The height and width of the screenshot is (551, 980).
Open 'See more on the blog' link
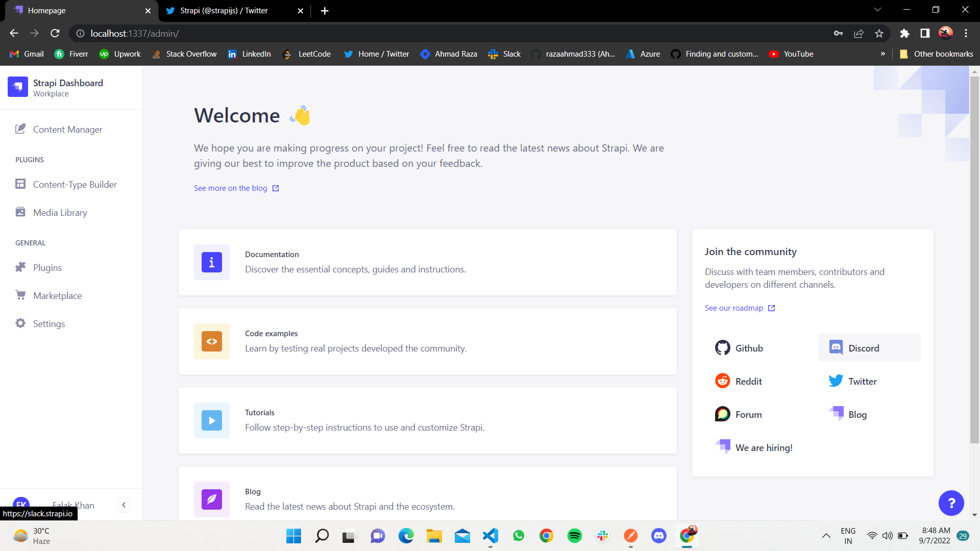tap(230, 188)
